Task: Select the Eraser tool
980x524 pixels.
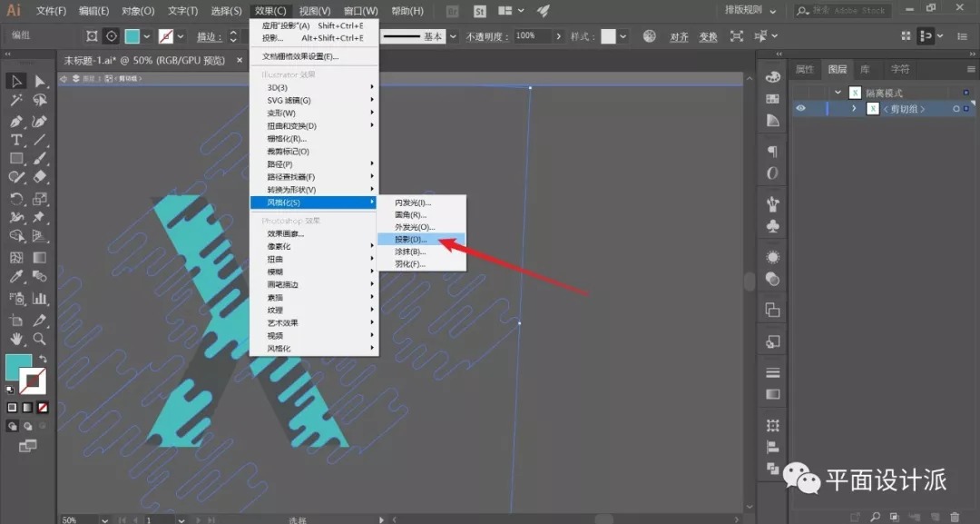Action: (x=39, y=178)
